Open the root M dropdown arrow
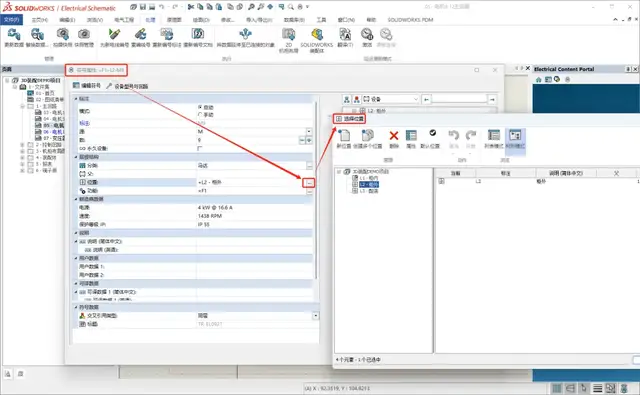The width and height of the screenshot is (640, 395). 309,131
